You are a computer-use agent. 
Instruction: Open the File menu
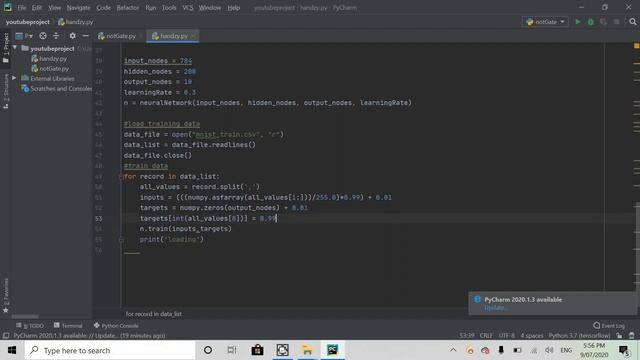pyautogui.click(x=22, y=8)
